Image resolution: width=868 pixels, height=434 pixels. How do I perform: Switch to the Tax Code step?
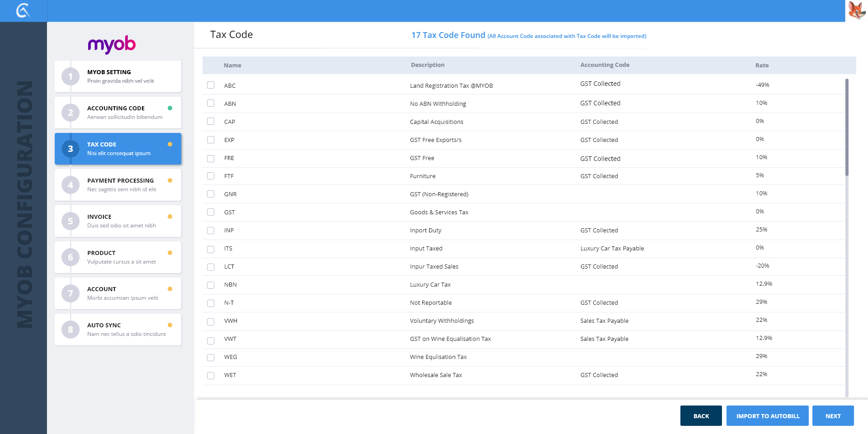click(x=118, y=149)
